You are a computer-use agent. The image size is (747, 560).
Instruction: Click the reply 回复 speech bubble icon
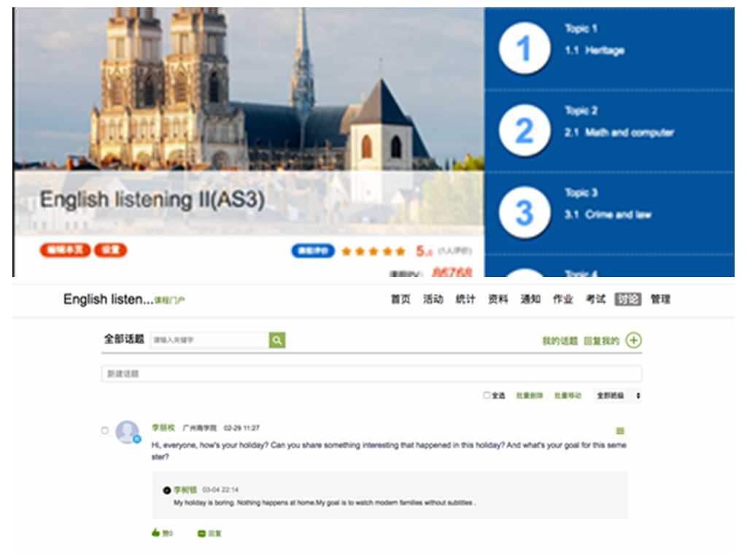202,534
